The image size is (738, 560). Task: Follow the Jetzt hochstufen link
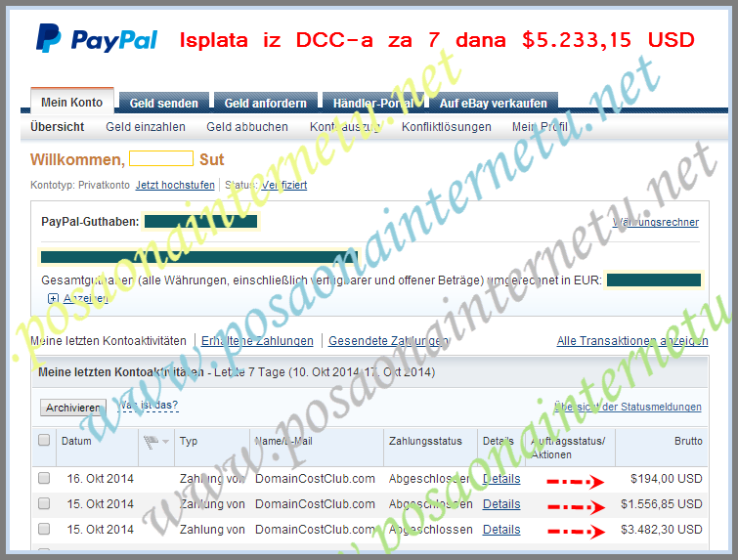coord(175,185)
